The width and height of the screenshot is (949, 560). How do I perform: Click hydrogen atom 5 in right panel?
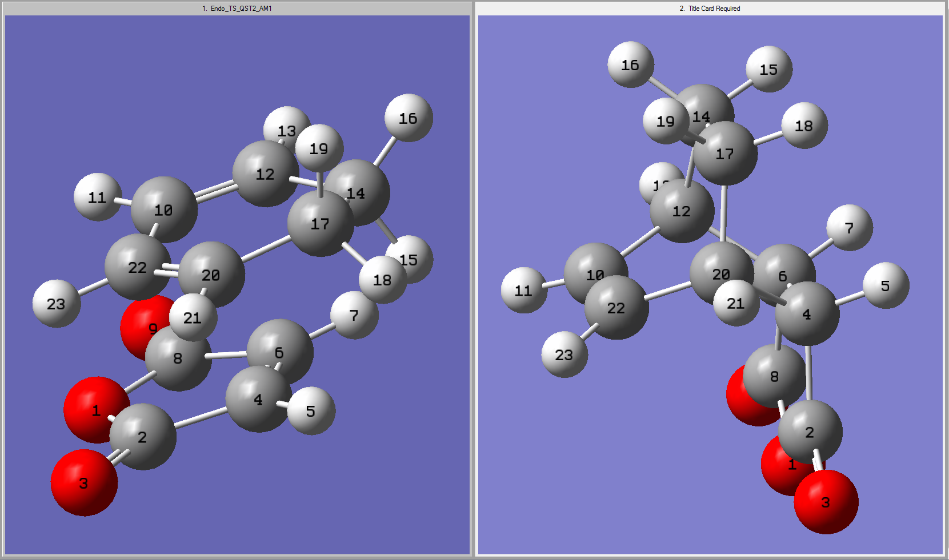[x=885, y=285]
